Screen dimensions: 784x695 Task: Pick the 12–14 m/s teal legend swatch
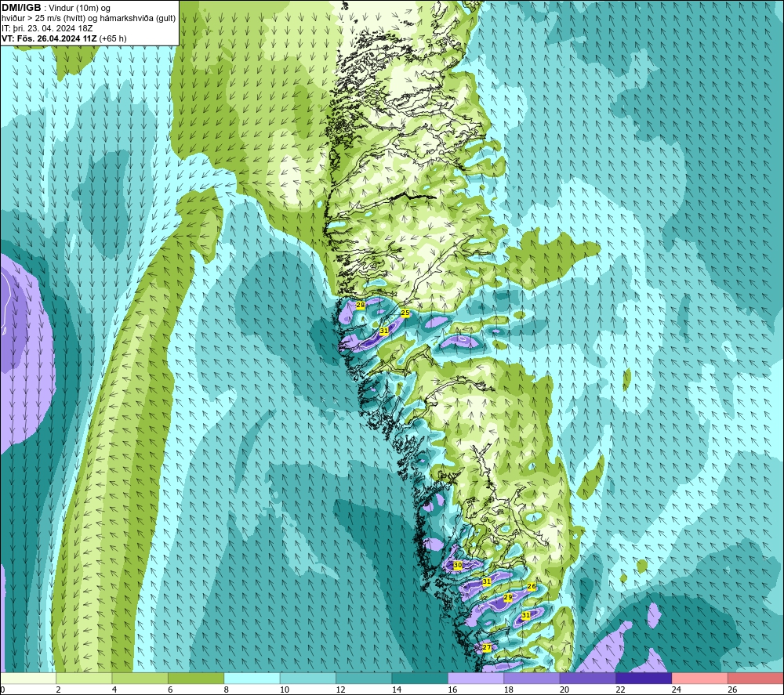[x=364, y=678]
